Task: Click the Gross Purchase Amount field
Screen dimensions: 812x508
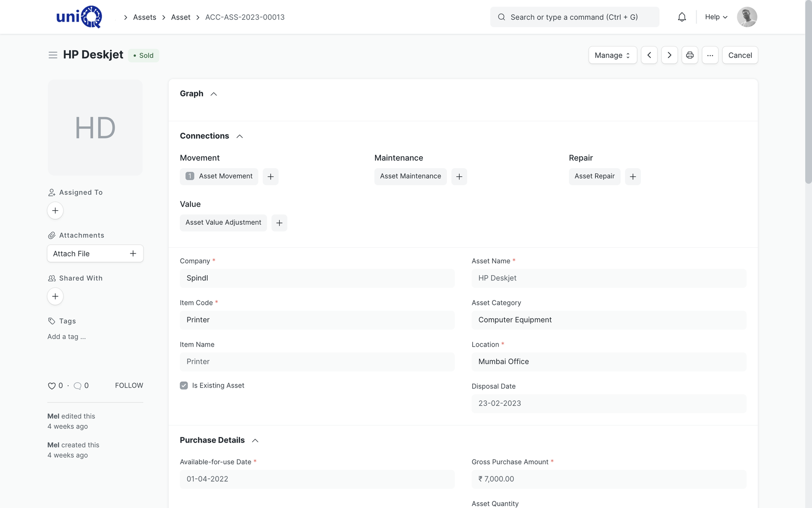Action: pos(609,479)
